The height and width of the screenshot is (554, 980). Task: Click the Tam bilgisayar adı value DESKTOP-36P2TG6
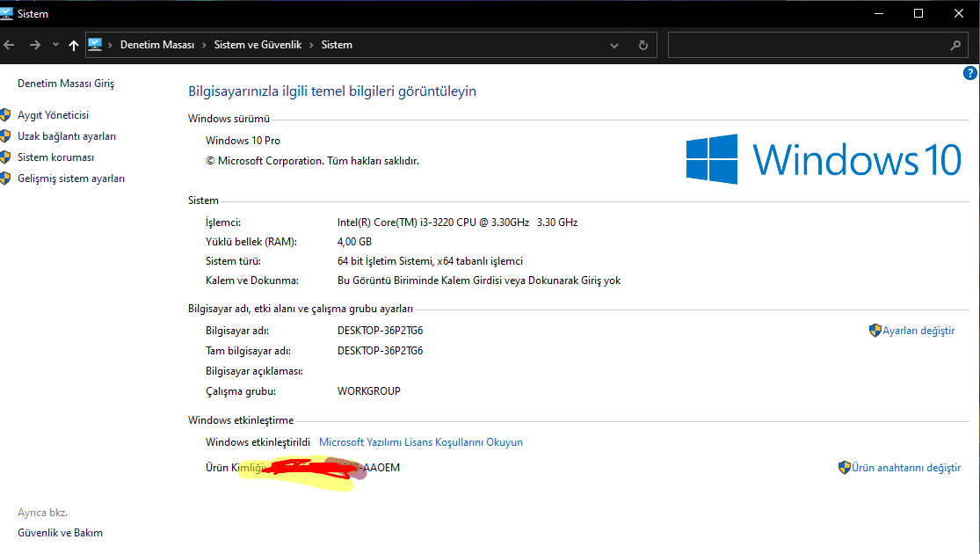380,351
